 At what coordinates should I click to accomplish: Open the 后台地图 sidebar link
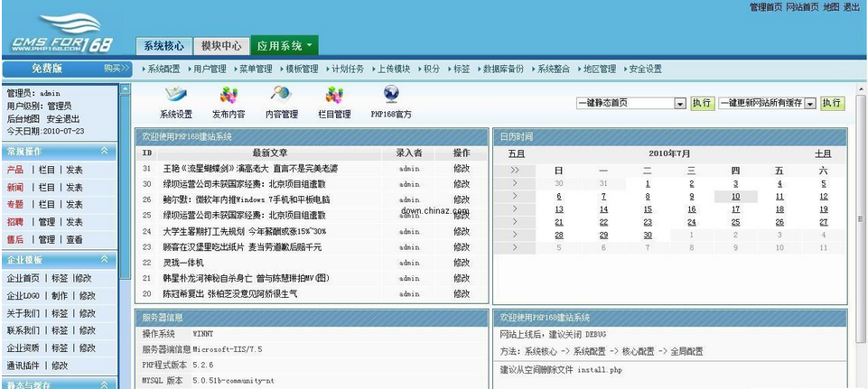point(23,118)
